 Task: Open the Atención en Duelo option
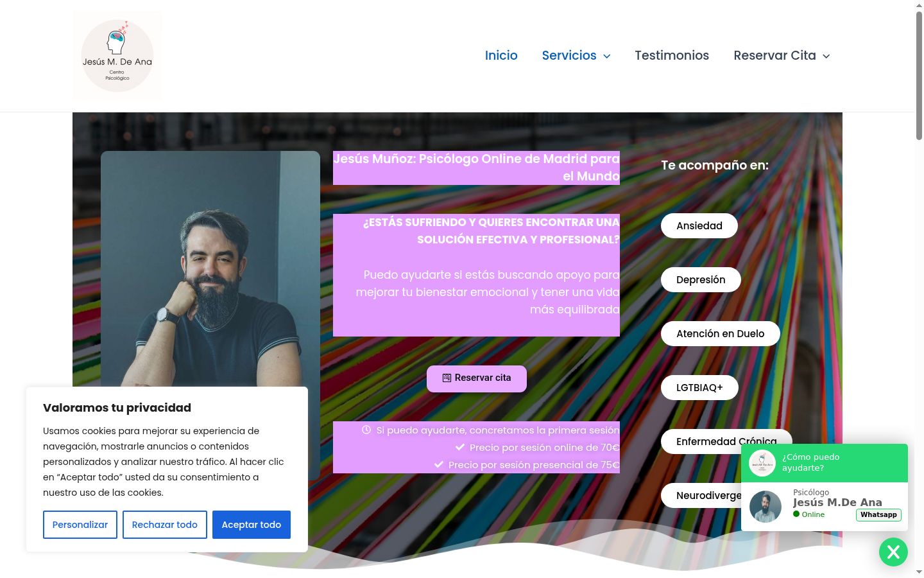pyautogui.click(x=721, y=333)
